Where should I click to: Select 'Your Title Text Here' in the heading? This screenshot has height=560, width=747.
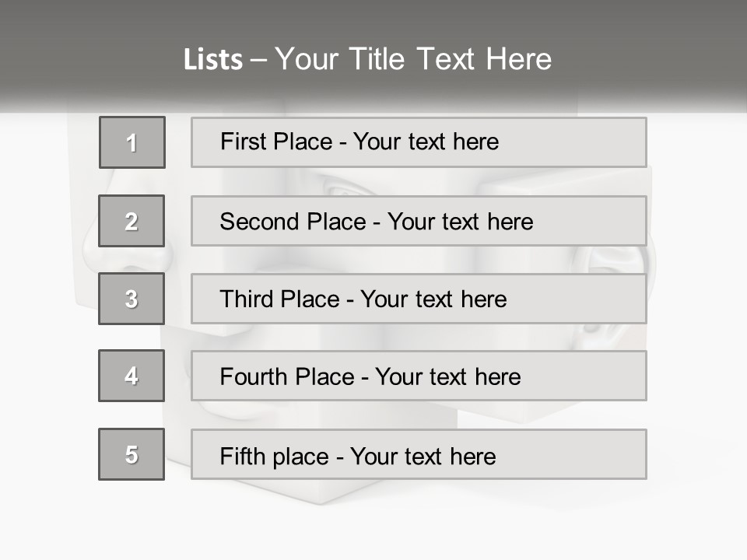[413, 60]
